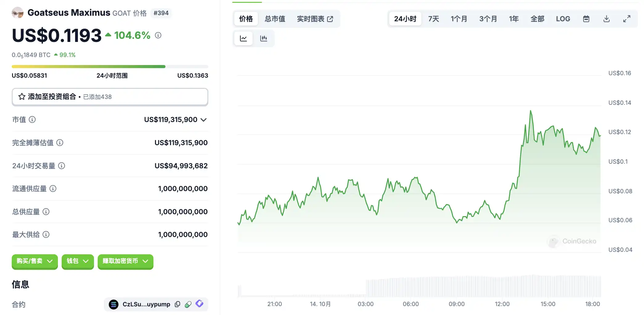Open the 购买/售卖 dropdown
644x315 pixels.
35,261
